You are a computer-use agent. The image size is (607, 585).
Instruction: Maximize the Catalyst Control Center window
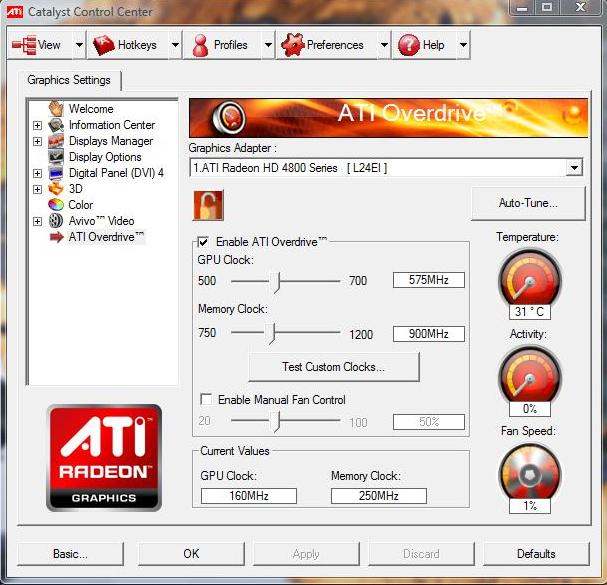[547, 7]
